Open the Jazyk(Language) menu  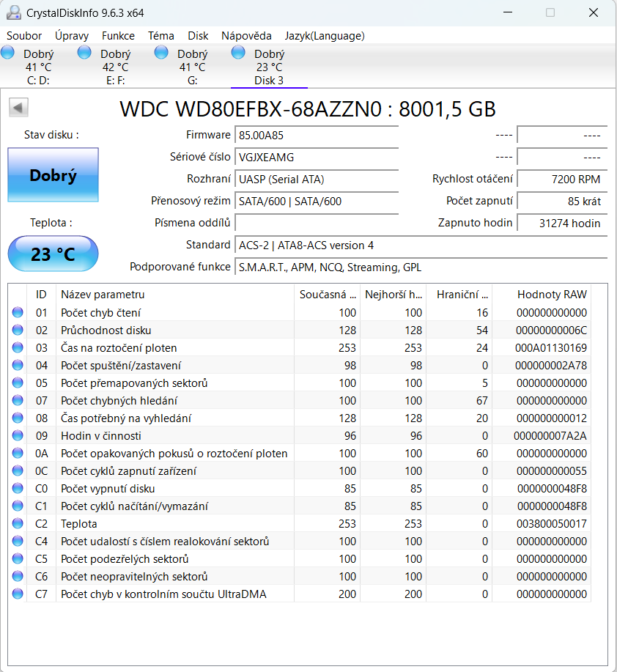324,35
